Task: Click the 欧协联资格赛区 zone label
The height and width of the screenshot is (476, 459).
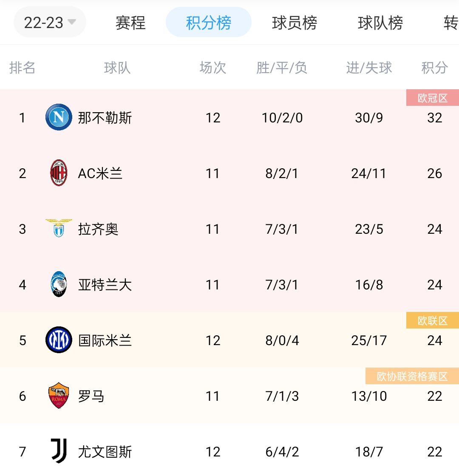Action: click(x=411, y=375)
